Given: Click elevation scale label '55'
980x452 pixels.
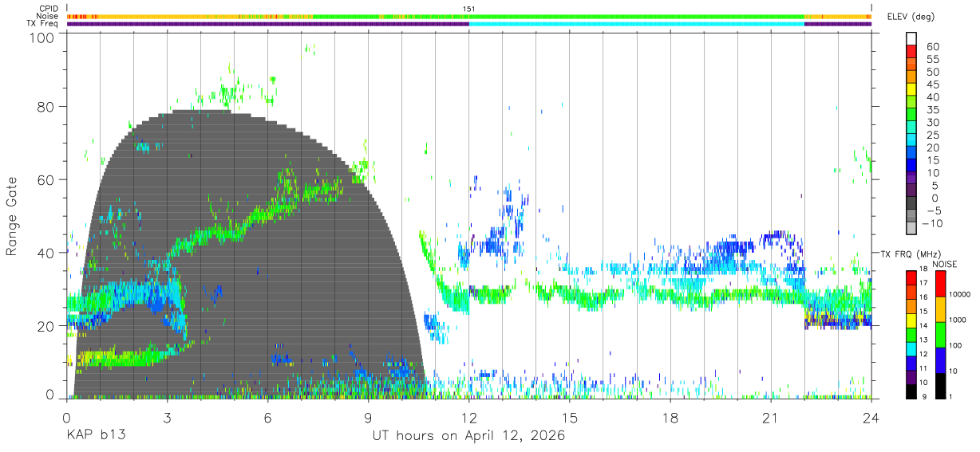Looking at the screenshot, I should tap(933, 60).
